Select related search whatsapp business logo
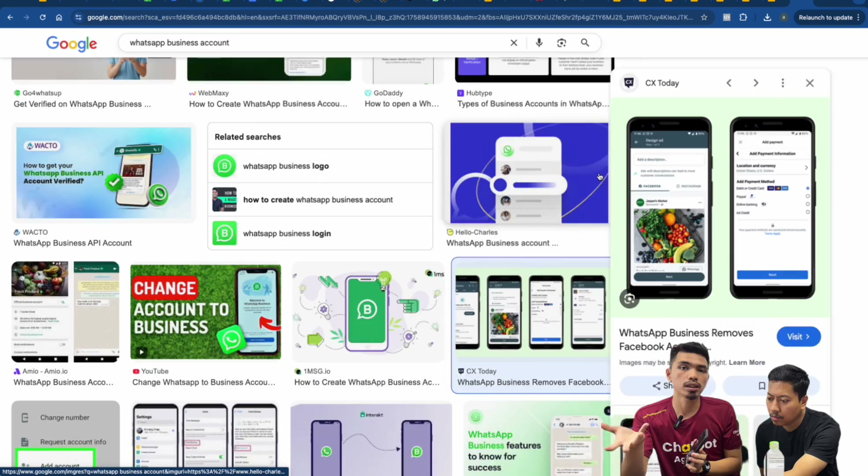The width and height of the screenshot is (868, 476). [320, 166]
